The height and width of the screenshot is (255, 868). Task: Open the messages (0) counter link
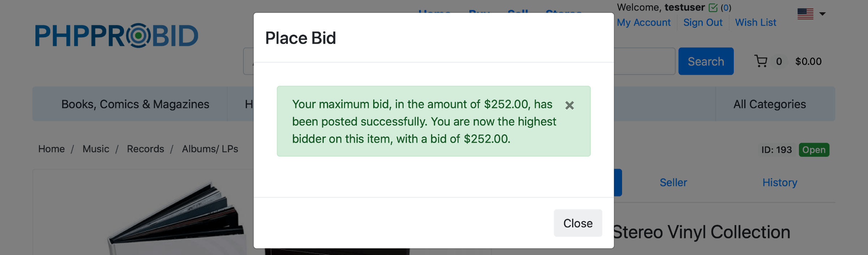click(x=726, y=8)
